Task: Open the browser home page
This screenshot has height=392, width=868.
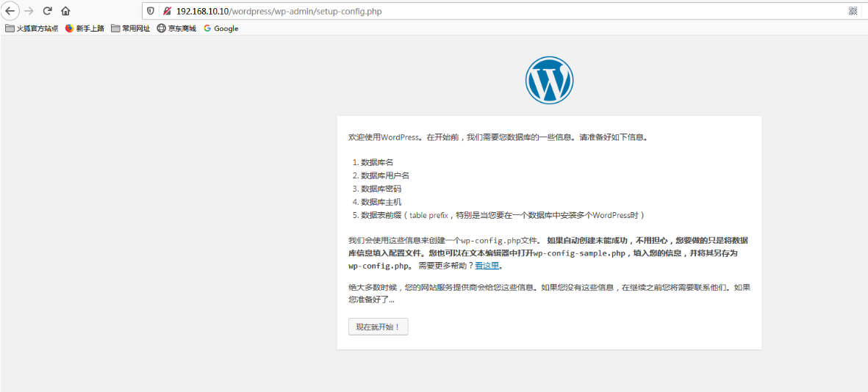Action: pyautogui.click(x=65, y=11)
